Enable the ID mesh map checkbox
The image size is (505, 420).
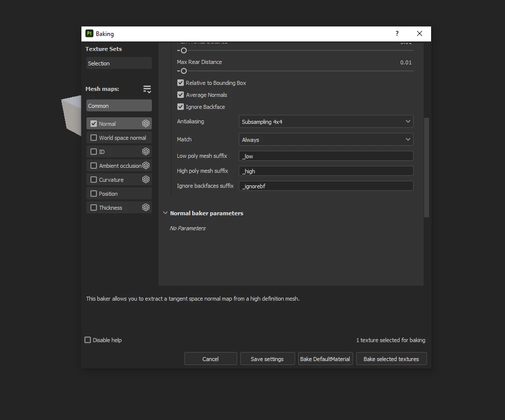click(x=94, y=152)
